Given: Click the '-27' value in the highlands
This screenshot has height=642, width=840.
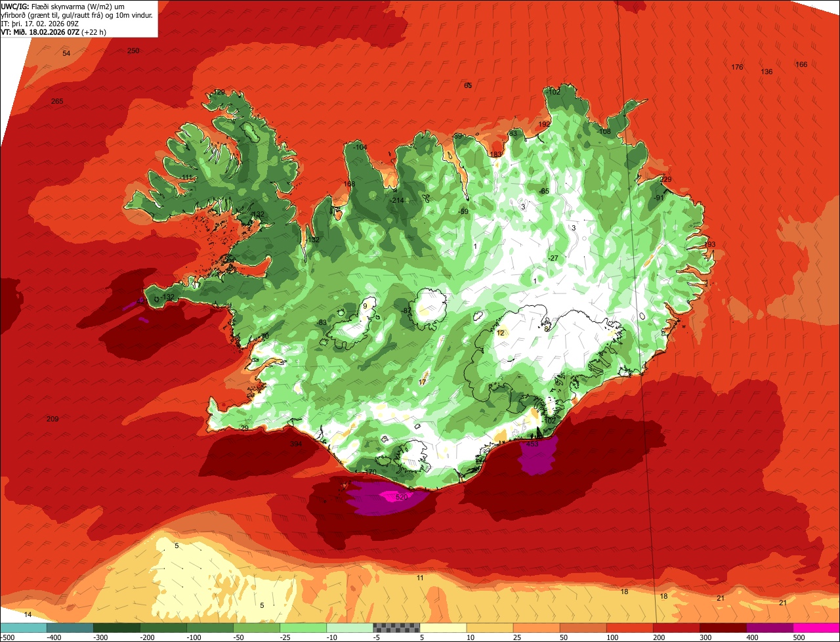Looking at the screenshot, I should pos(553,258).
